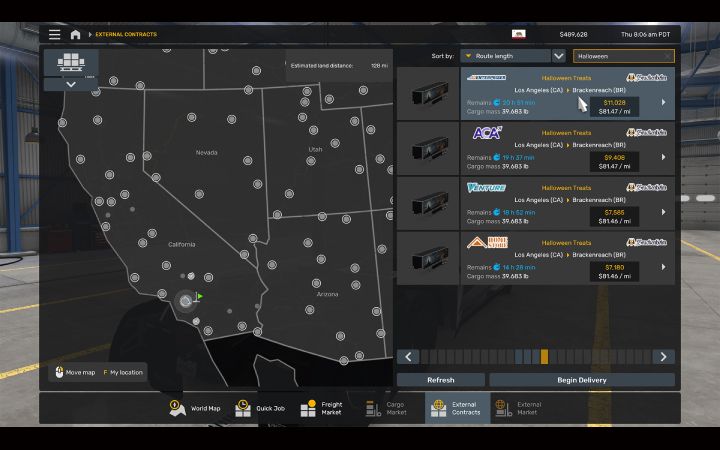
Task: Clear the Halloween search field
Action: click(667, 56)
